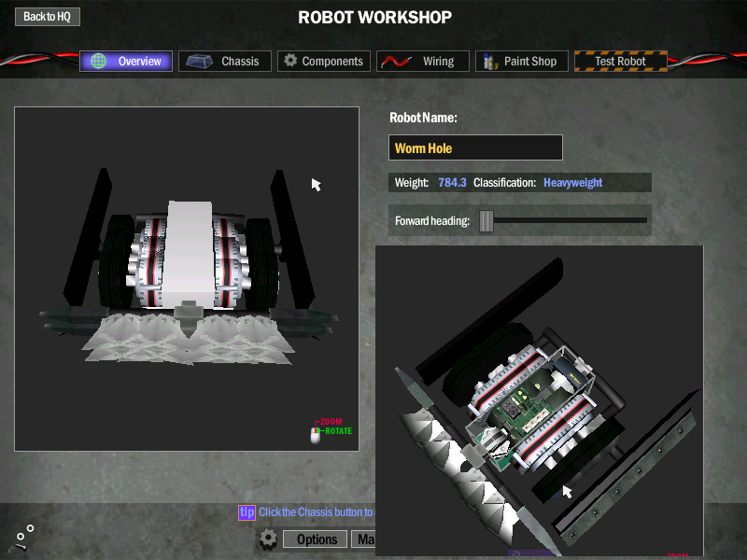Click the ROBOT WORKSHOP title
747x560 pixels.
coord(375,18)
